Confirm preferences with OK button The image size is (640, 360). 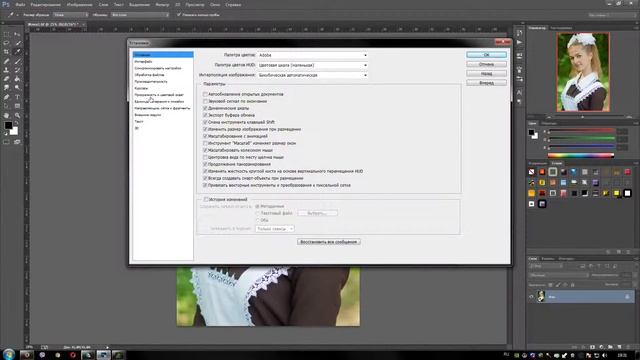487,55
